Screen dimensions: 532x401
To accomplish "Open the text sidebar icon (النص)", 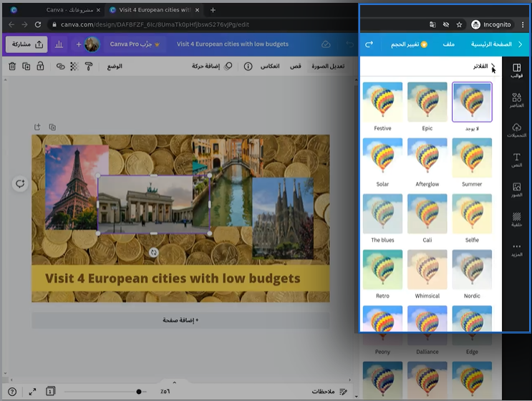I will coord(516,160).
